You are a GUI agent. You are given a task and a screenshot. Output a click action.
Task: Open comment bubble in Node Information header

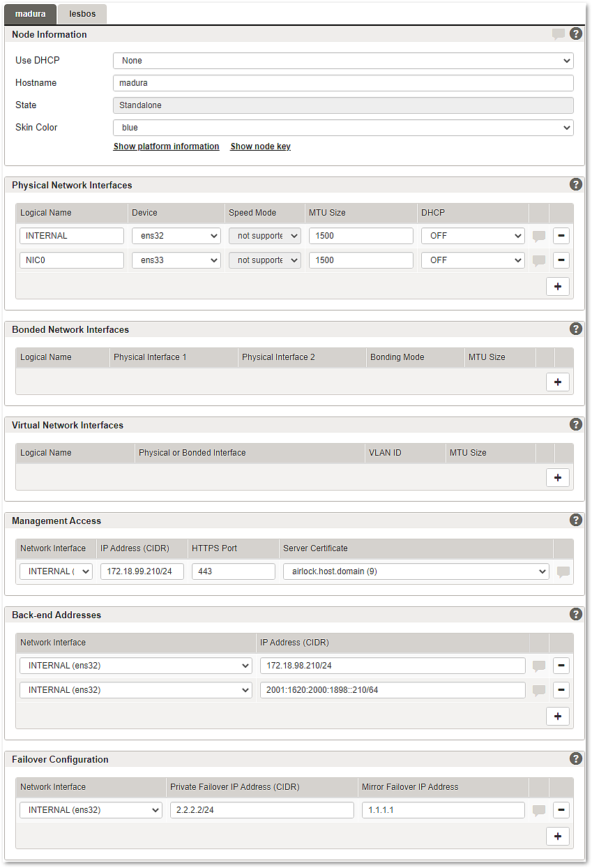coord(559,34)
